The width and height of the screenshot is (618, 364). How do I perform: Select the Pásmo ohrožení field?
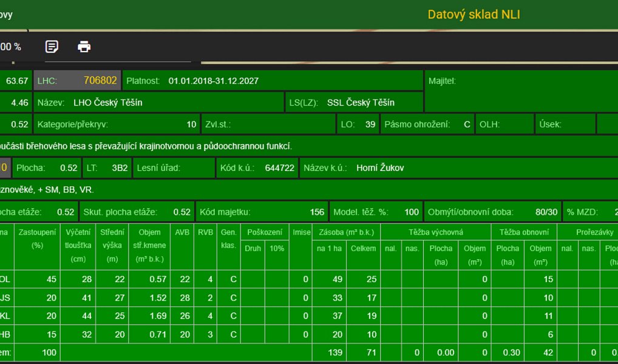click(427, 124)
